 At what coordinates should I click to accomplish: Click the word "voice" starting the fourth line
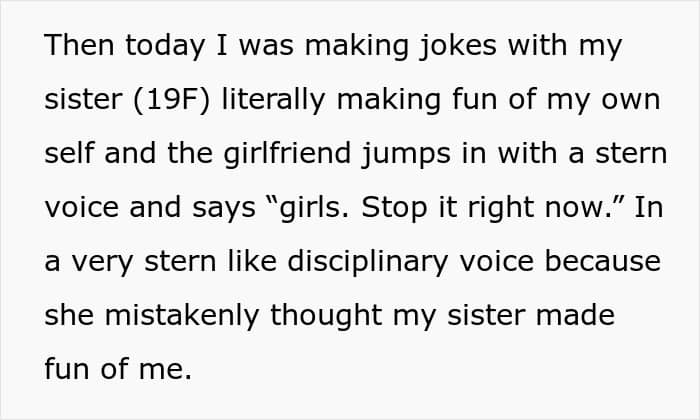(82, 208)
